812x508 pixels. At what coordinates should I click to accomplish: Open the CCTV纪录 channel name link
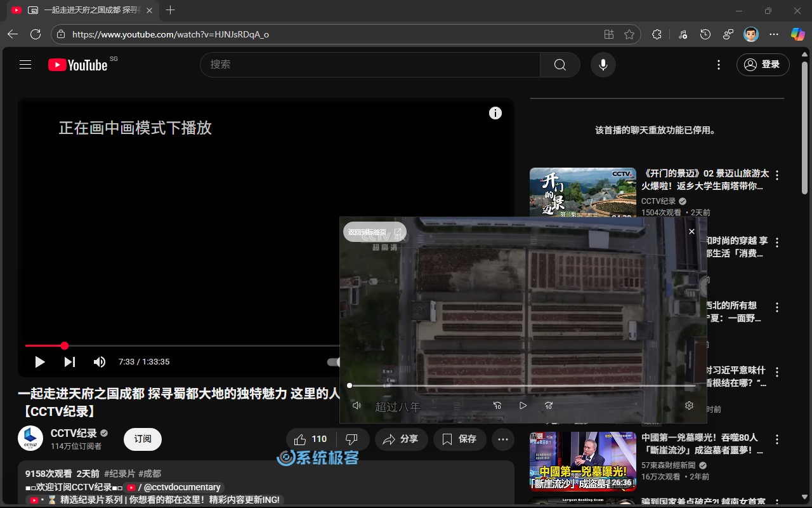pos(74,433)
